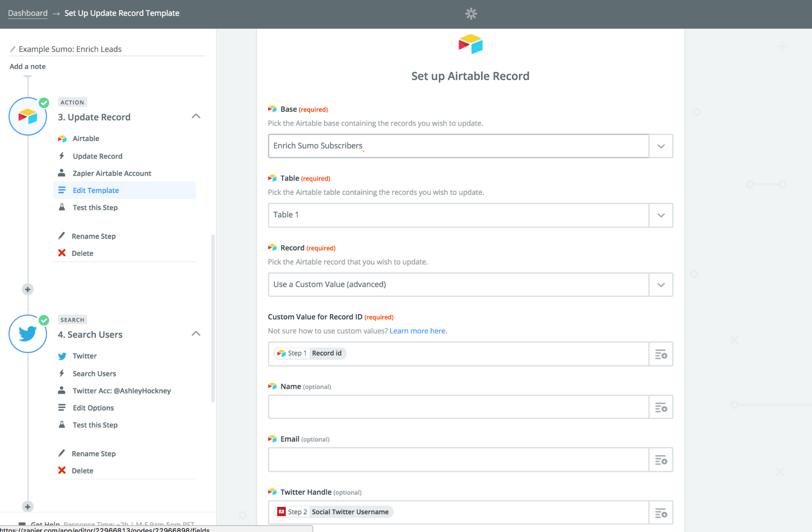The image size is (812, 532).
Task: Collapse the 3. Update Record step
Action: click(x=196, y=116)
